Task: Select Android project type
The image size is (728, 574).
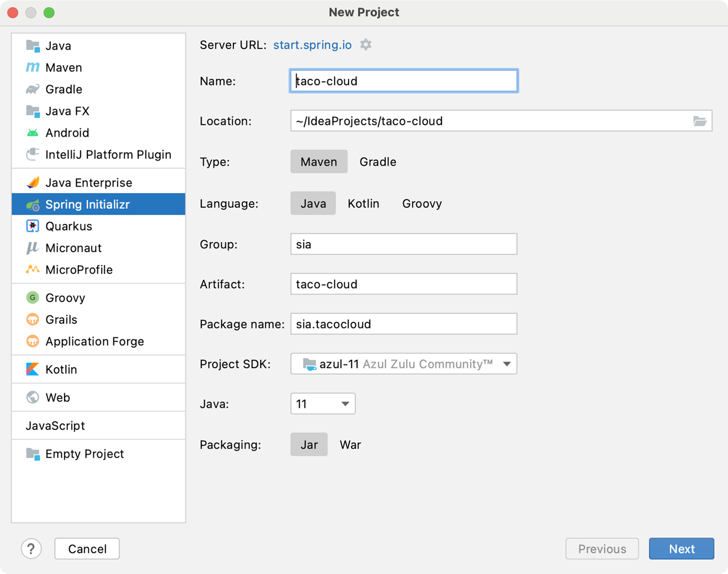Action: coord(98,133)
